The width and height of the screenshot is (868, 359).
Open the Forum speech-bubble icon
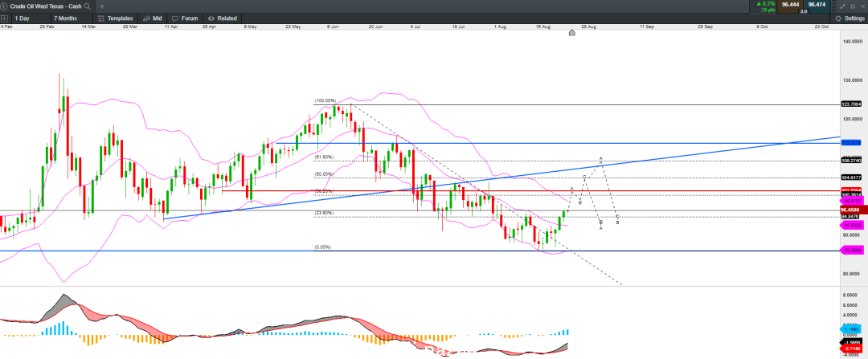[175, 18]
